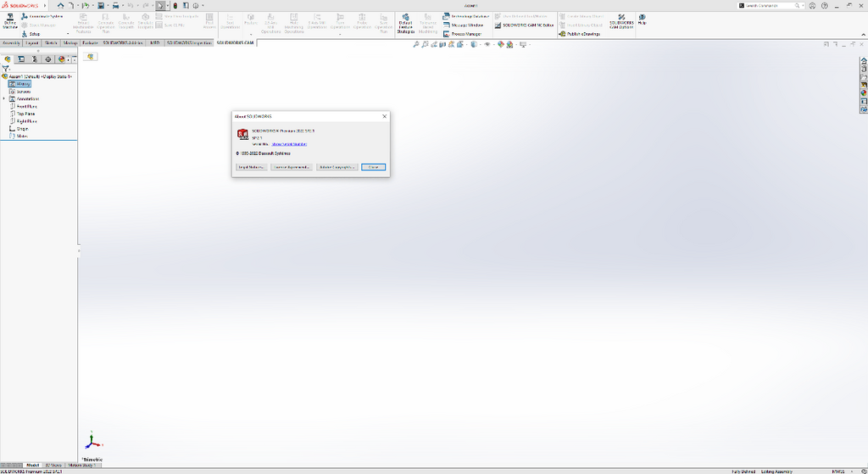
Task: Click the Zoom to Area icon
Action: click(426, 44)
